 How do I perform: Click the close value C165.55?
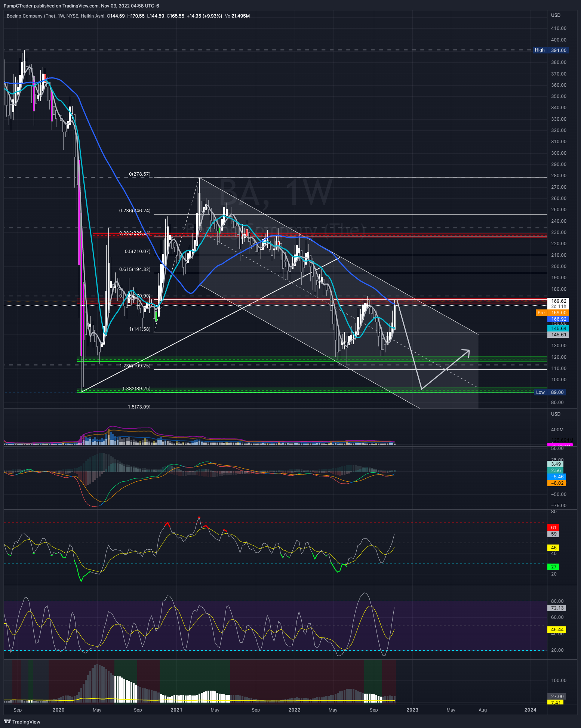point(175,16)
